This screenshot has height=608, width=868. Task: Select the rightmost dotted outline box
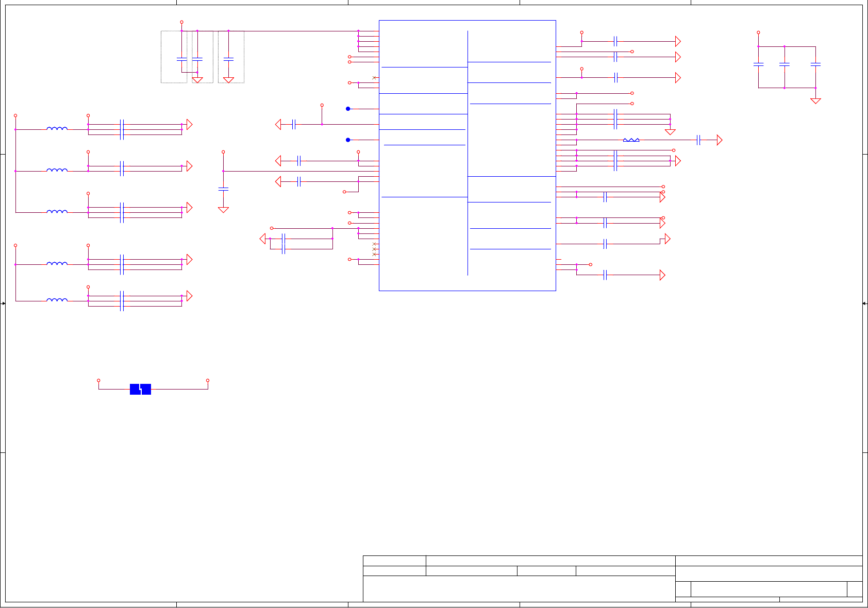[x=231, y=57]
